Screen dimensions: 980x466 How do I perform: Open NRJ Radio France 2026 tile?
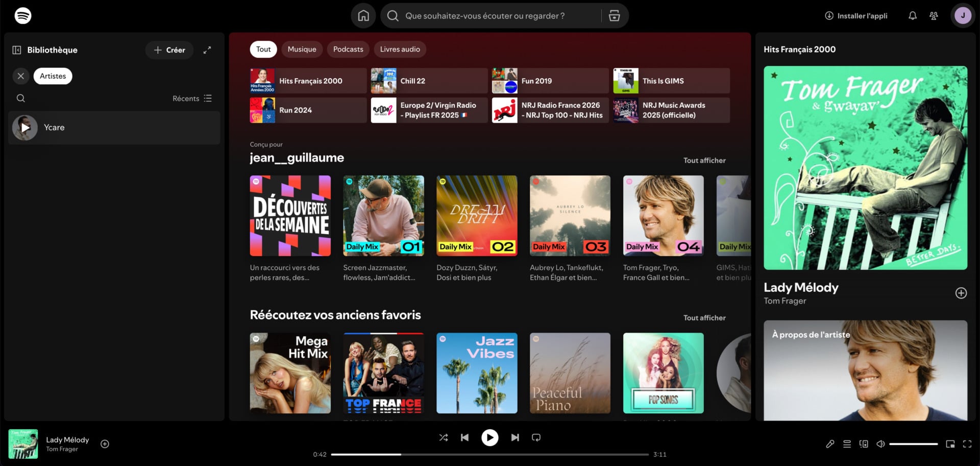[550, 110]
